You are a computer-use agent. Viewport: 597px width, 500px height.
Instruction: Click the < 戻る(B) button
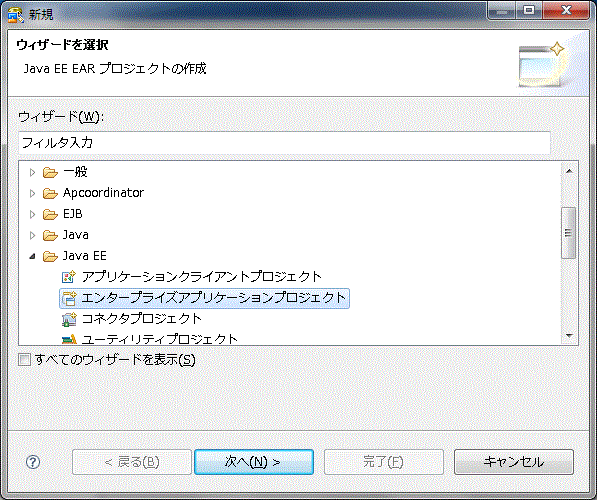point(132,462)
